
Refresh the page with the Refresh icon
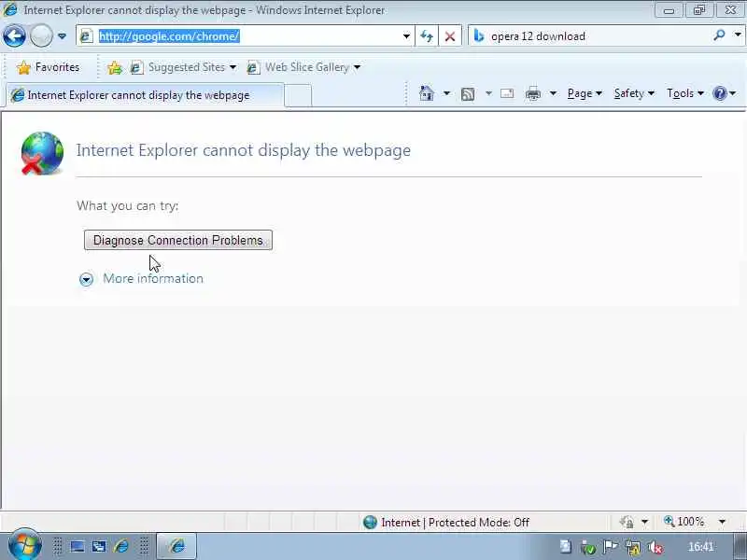427,36
